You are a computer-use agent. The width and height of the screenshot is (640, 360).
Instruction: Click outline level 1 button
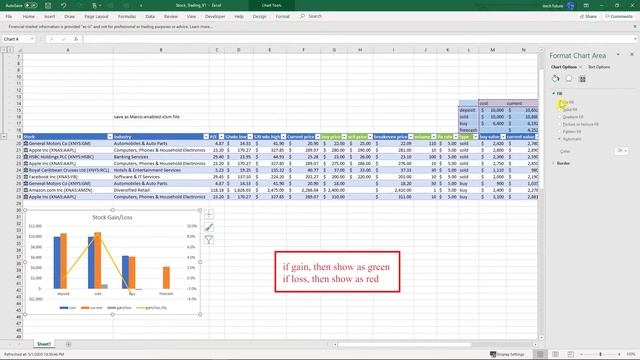click(4, 50)
